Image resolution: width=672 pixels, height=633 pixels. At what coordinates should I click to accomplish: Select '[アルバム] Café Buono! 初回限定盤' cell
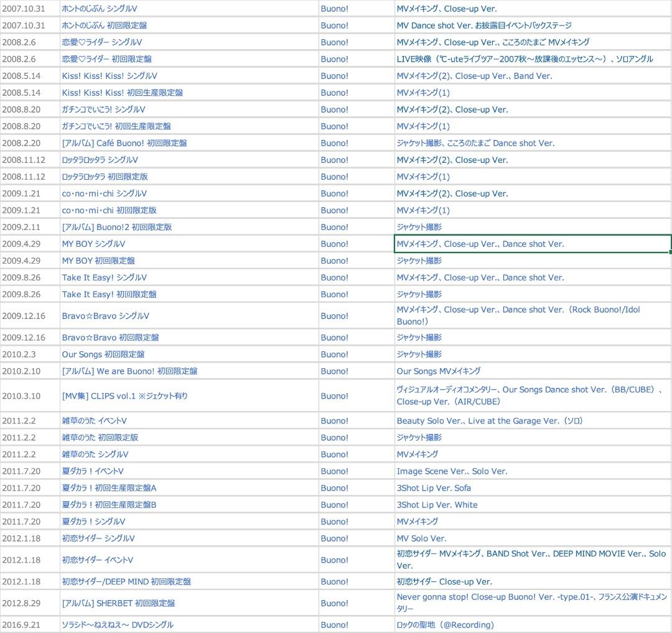coord(189,143)
